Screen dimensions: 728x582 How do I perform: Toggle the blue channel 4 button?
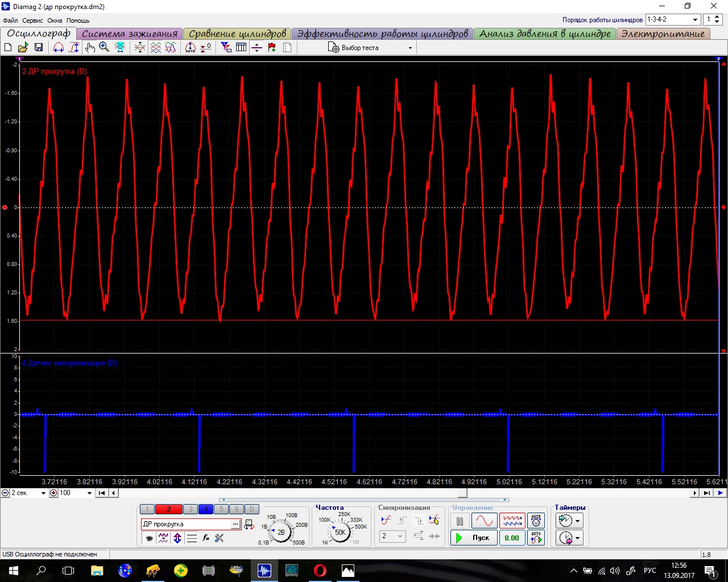click(206, 509)
